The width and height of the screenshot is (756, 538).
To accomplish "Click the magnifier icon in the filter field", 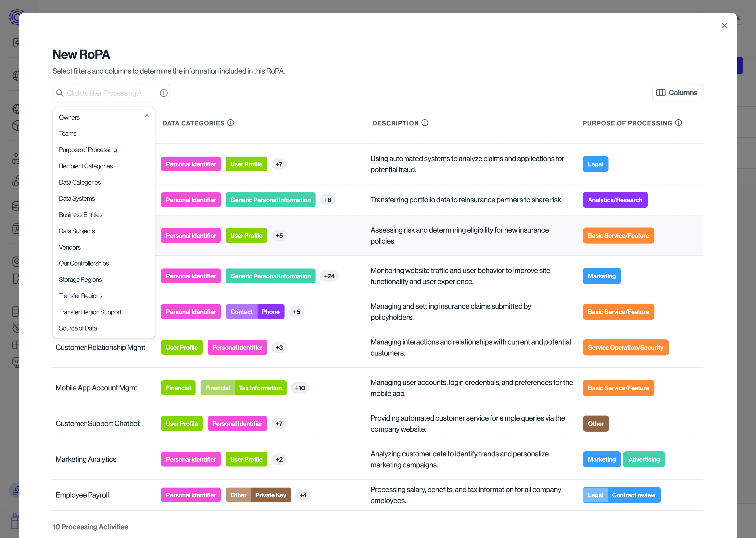I will [x=60, y=93].
